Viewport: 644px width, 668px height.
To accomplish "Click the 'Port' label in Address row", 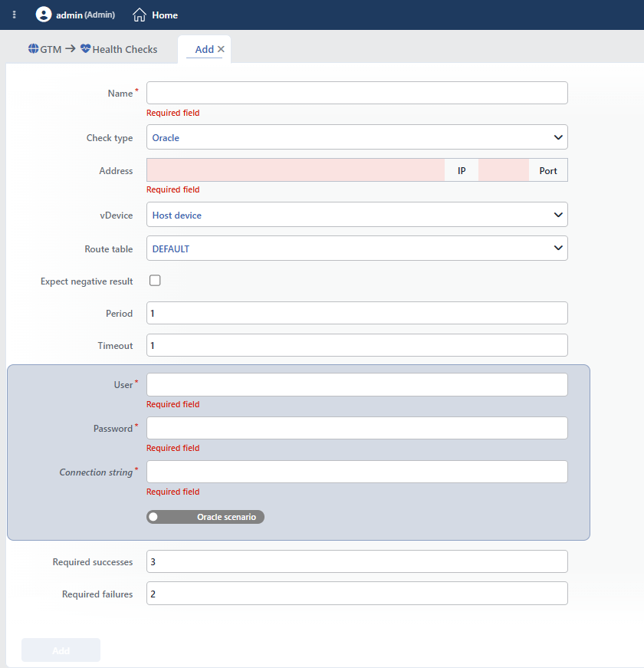I will [x=548, y=171].
